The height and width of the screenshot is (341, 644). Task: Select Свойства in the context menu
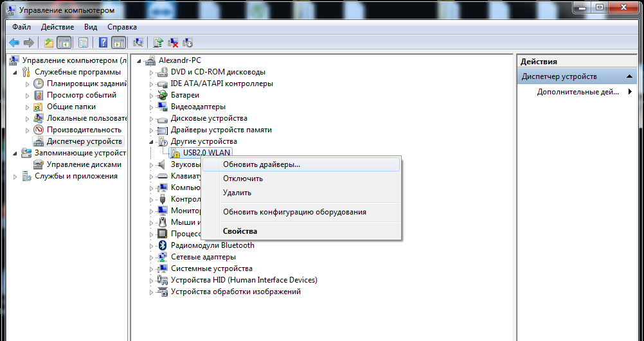(240, 231)
